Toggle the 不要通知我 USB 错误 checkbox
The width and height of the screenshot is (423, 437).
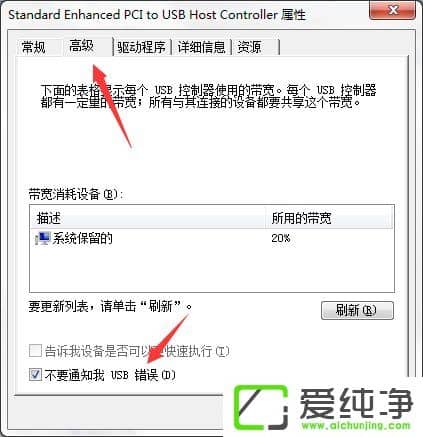click(35, 375)
